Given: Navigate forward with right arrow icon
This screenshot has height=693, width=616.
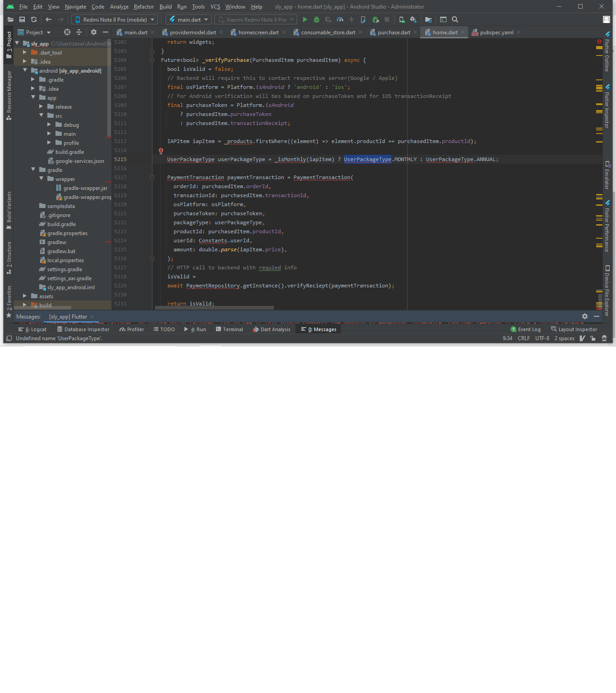Looking at the screenshot, I should click(x=60, y=19).
